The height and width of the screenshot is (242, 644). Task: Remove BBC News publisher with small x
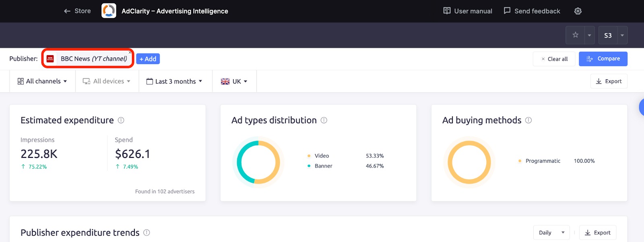(x=130, y=52)
